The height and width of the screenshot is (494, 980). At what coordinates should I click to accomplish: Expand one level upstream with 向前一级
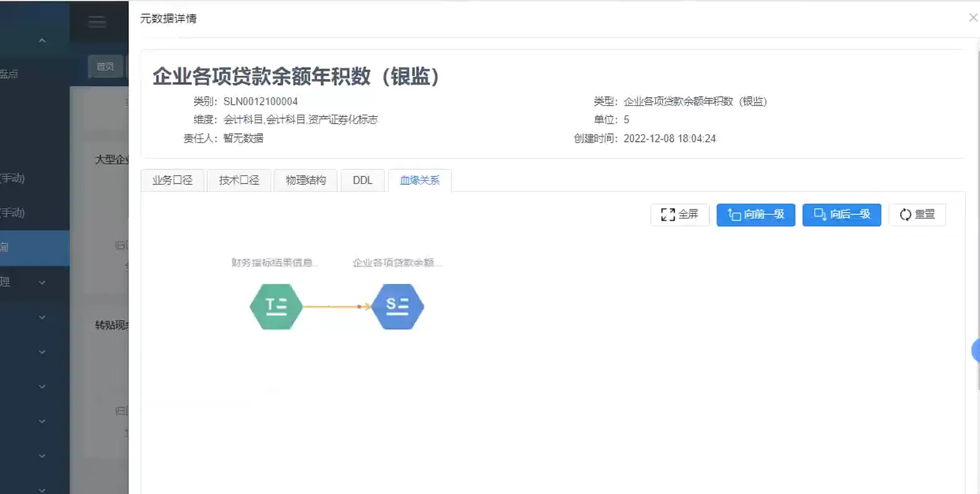755,214
